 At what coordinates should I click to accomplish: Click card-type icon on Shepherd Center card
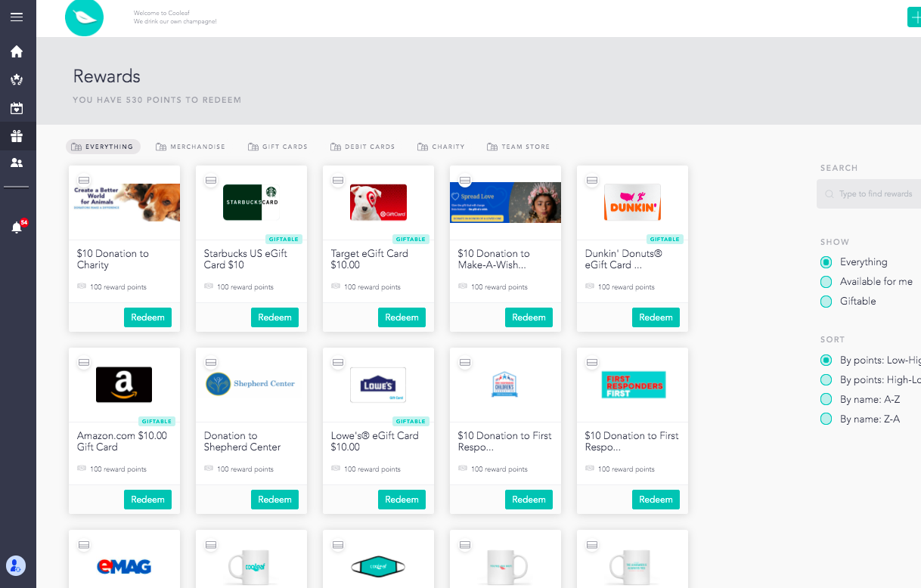211,363
